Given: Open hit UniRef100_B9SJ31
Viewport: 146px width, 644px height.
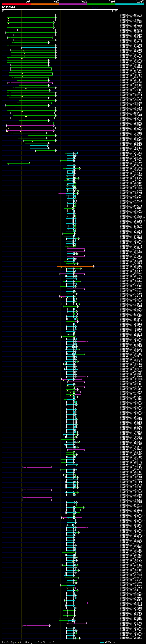Looking at the screenshot, I should 131,15.
